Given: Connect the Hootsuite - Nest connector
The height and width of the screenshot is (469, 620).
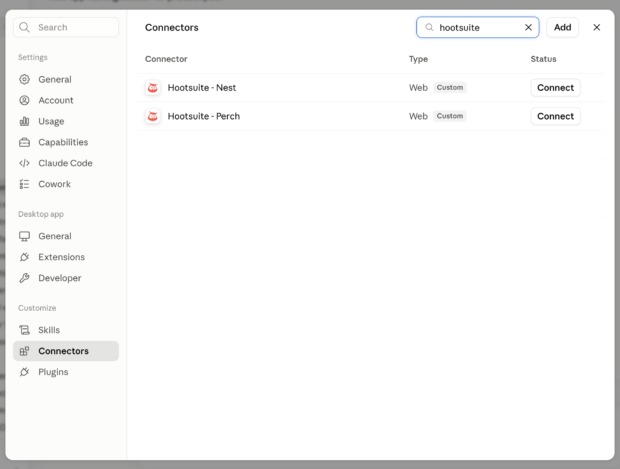Looking at the screenshot, I should (x=555, y=88).
